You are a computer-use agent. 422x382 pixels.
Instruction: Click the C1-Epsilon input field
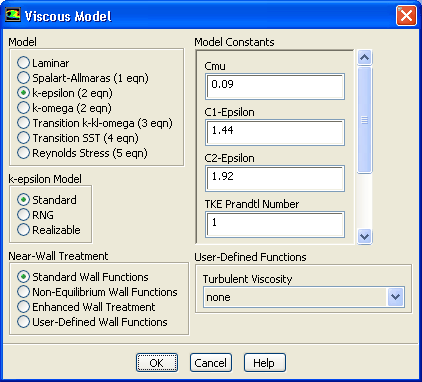pos(275,132)
